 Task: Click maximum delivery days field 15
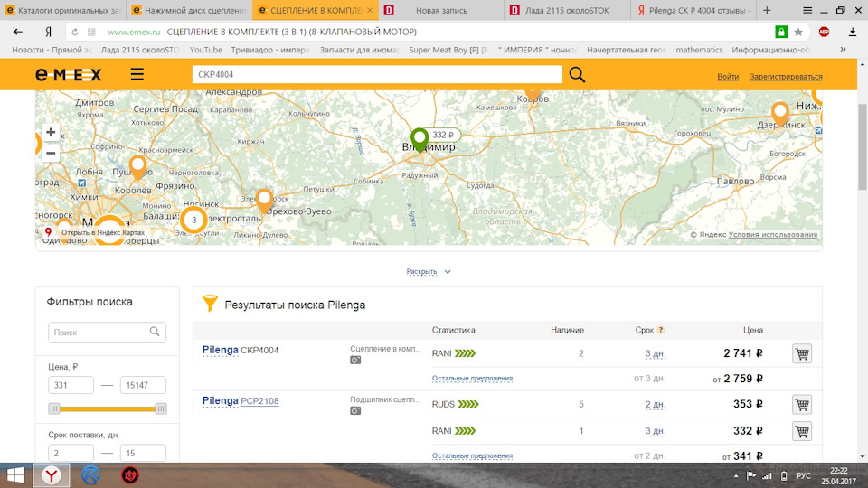coord(143,453)
